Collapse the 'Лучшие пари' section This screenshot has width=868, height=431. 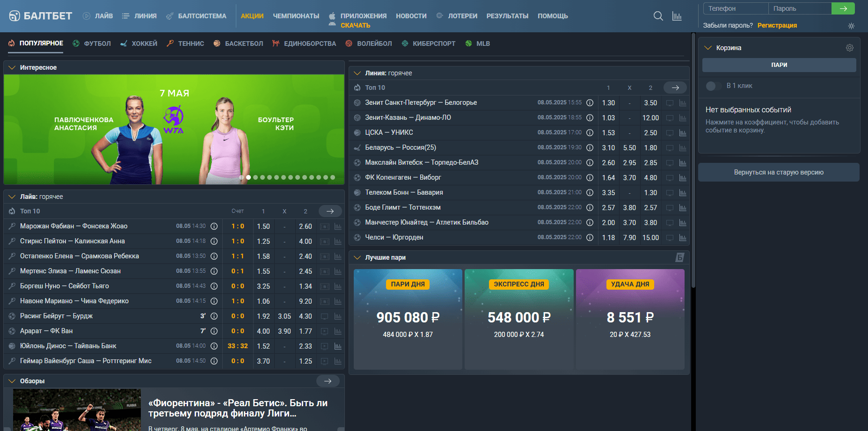coord(357,257)
